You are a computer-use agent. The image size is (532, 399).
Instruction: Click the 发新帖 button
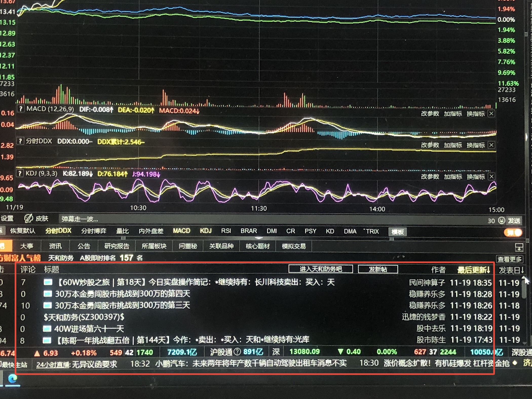coord(377,269)
